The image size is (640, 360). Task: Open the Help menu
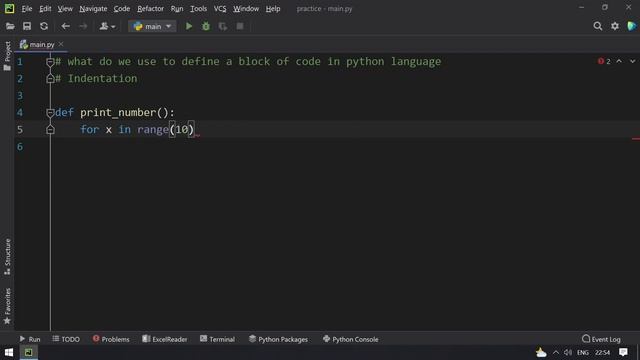(x=273, y=9)
